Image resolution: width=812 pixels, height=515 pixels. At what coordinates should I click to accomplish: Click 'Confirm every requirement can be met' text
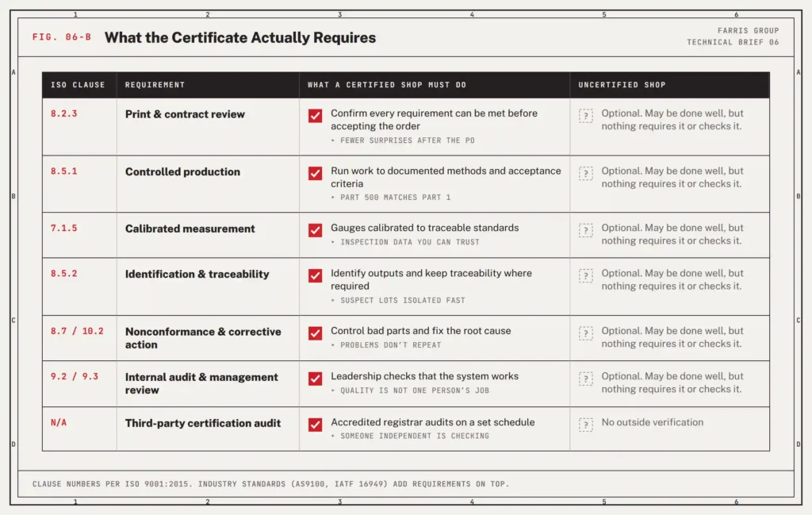point(434,120)
